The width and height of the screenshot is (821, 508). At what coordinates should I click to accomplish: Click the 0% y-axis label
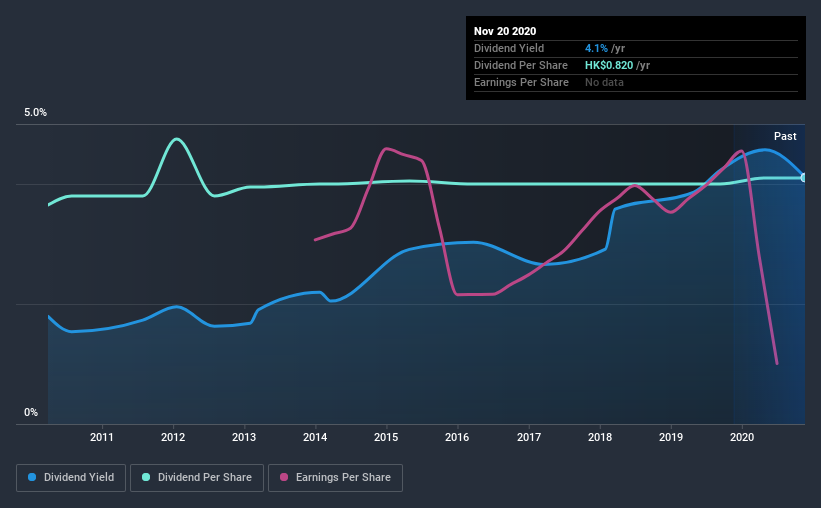[x=30, y=412]
